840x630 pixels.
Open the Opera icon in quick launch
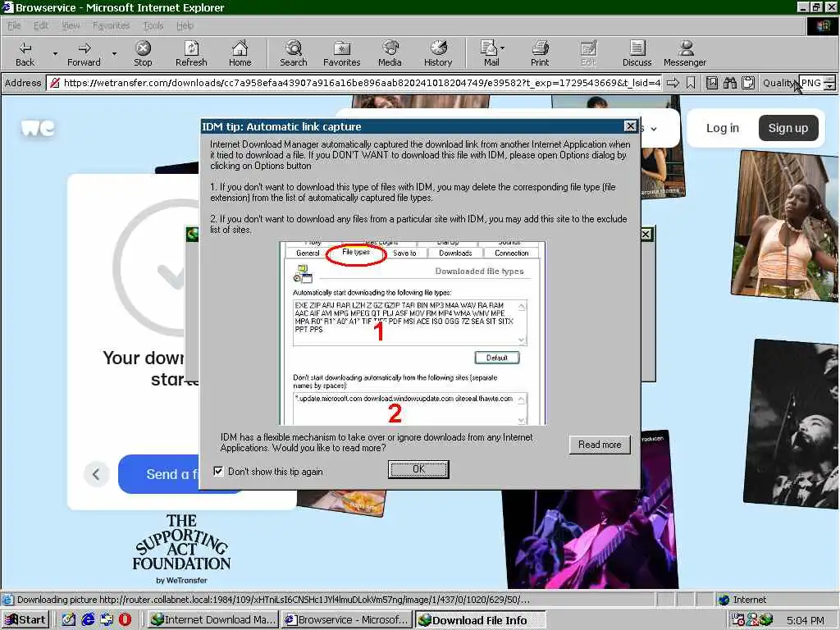125,620
